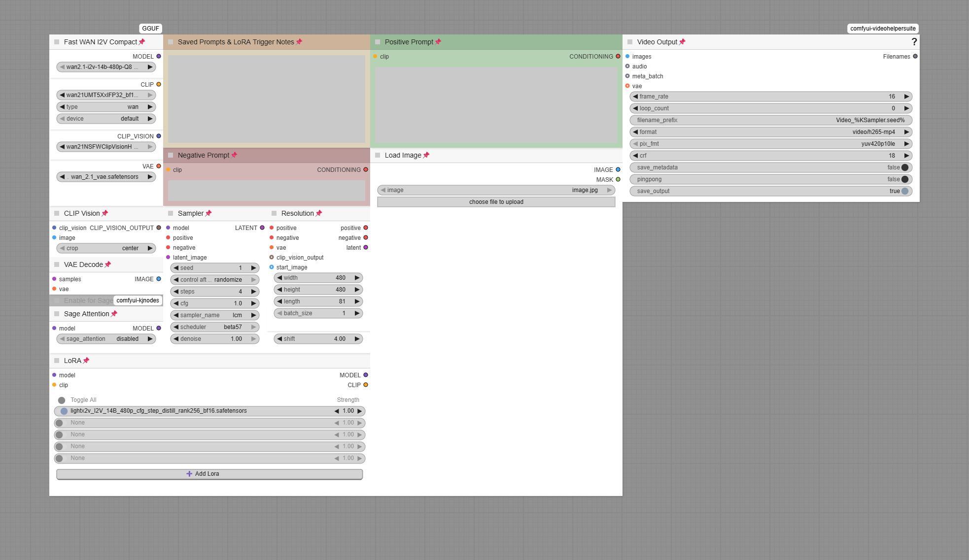The image size is (969, 560).
Task: Click pin icon on Sampler node
Action: click(x=208, y=213)
